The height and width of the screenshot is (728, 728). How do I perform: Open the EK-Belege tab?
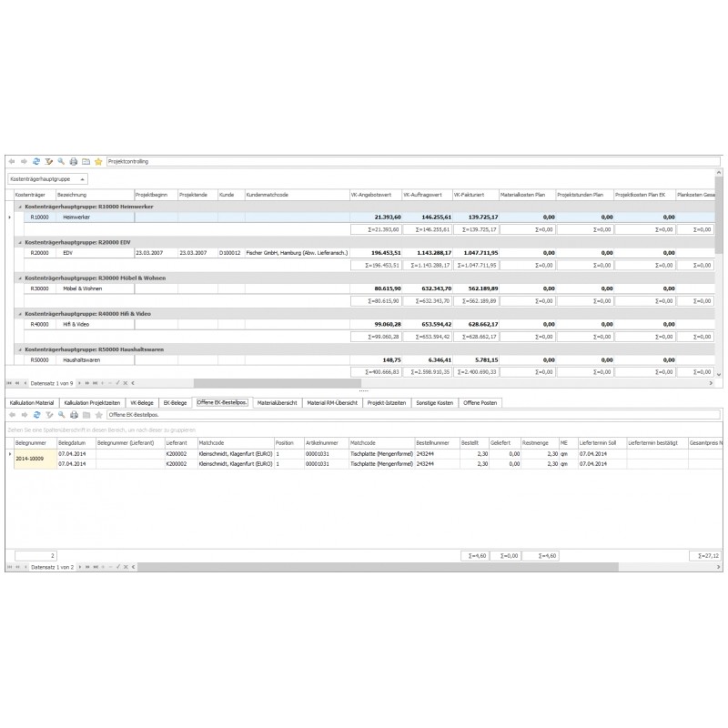[x=175, y=403]
